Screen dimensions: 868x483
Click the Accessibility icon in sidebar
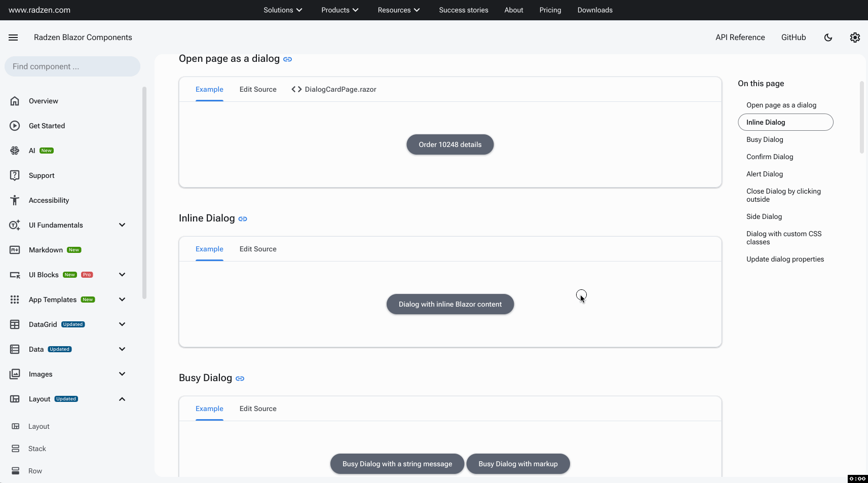15,200
